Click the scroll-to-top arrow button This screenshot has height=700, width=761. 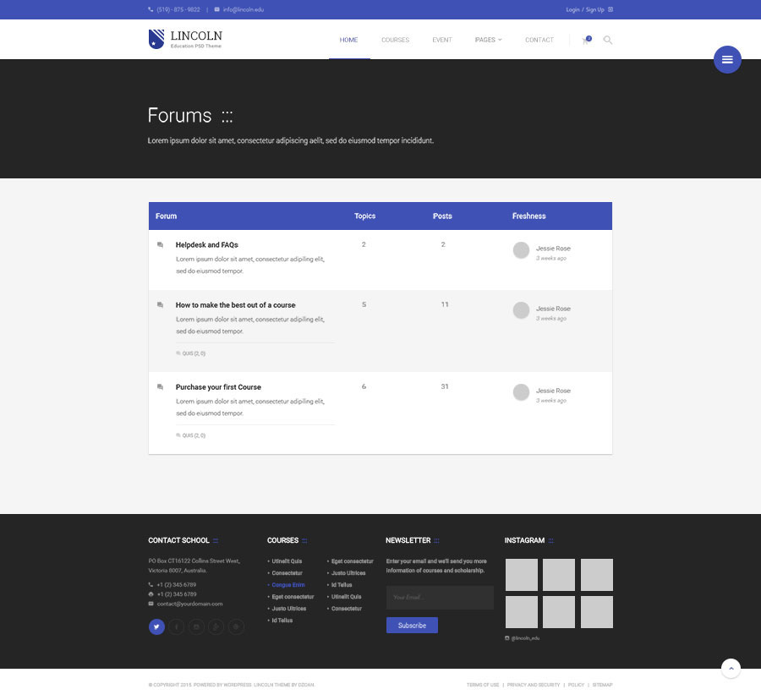pos(731,668)
